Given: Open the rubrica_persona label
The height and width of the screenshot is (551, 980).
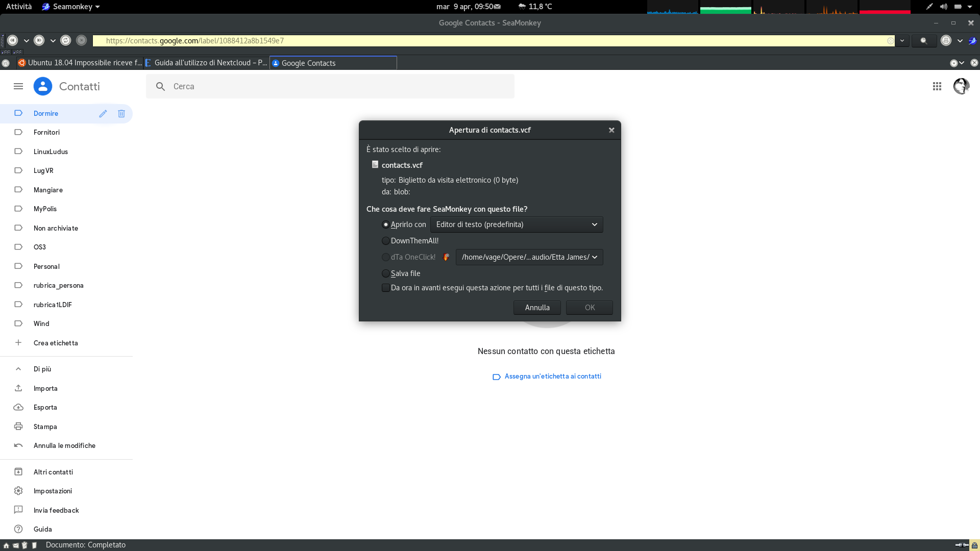Looking at the screenshot, I should pos(66,285).
